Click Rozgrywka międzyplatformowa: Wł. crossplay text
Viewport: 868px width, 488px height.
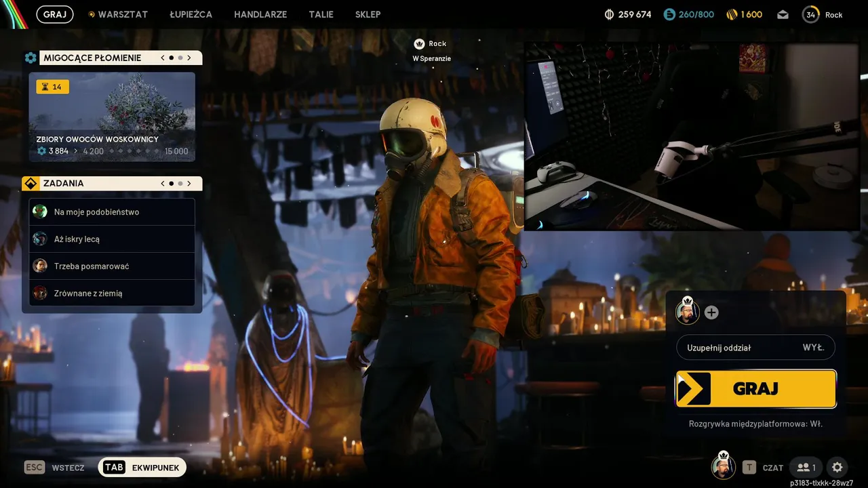(755, 424)
